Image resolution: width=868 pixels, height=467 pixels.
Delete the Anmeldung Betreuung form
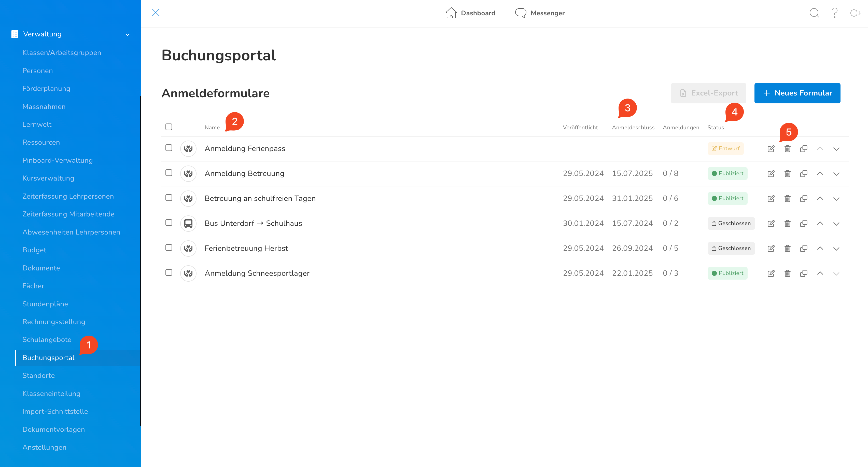pos(788,174)
